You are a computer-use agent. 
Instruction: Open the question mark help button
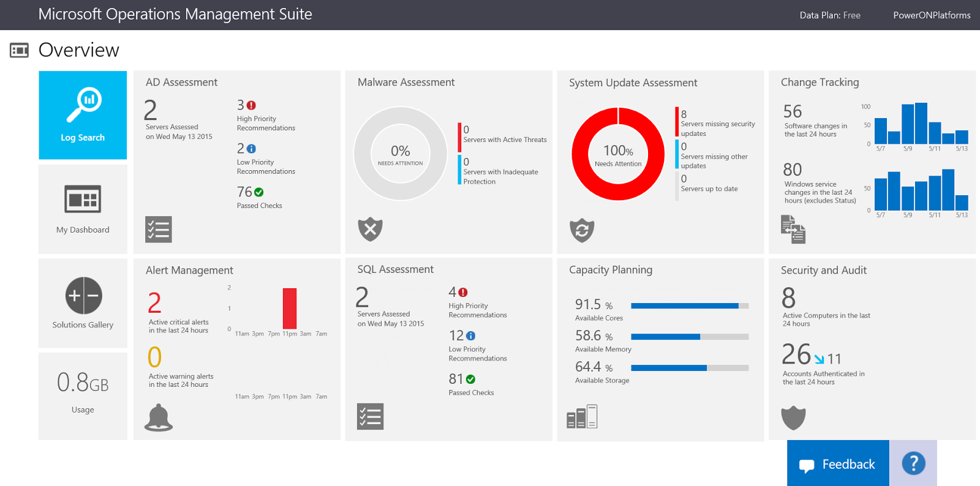[x=913, y=463]
